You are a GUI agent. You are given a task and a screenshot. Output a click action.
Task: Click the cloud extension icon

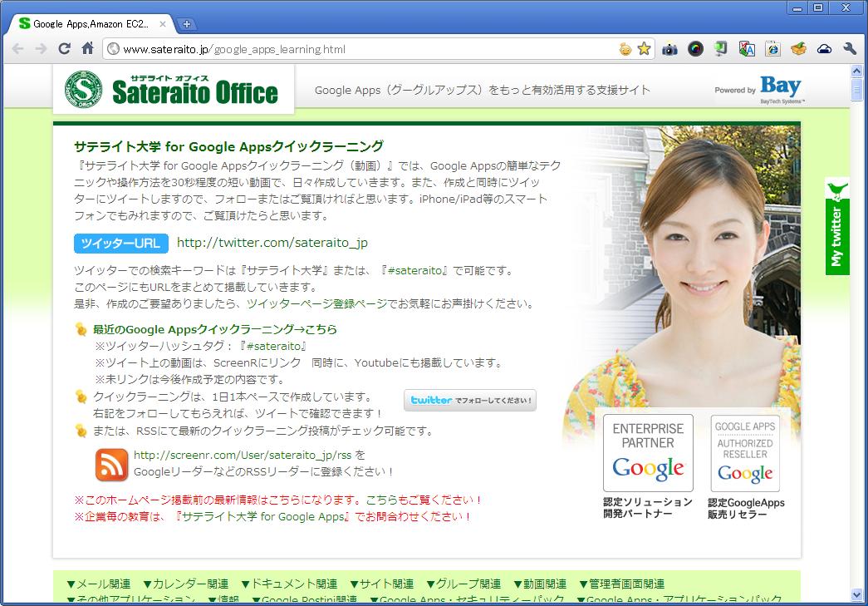click(x=824, y=49)
